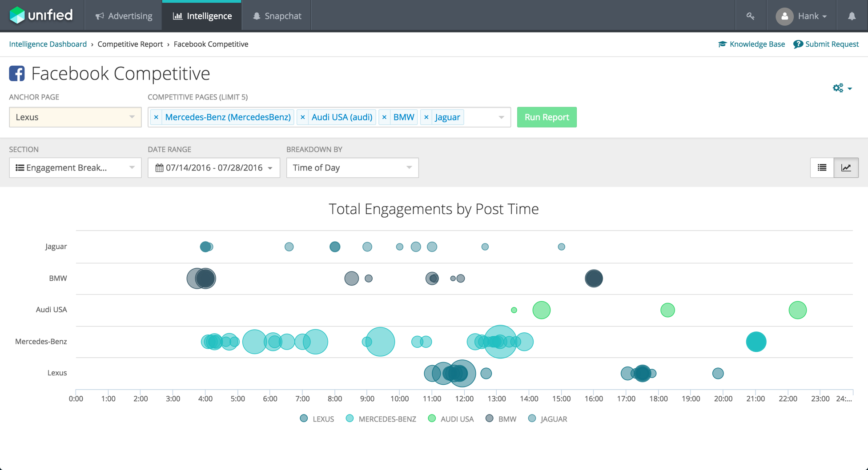
Task: Open the notifications bell
Action: point(852,16)
